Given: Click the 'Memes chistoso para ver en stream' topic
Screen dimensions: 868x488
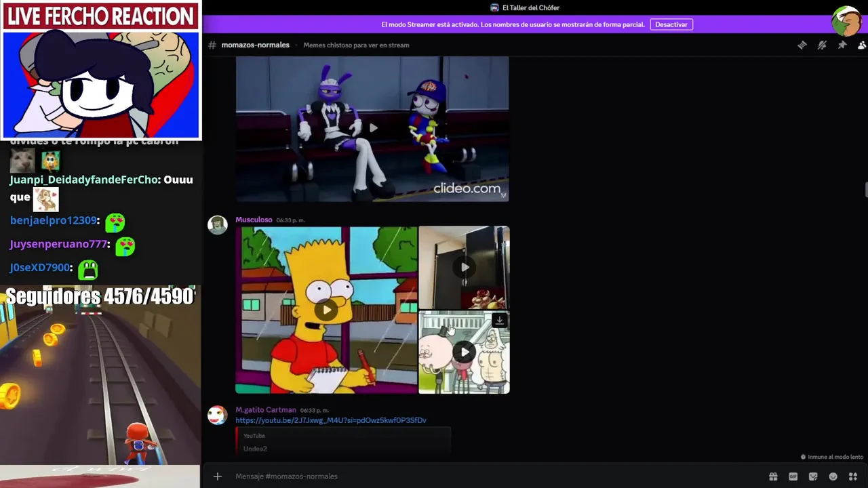Looking at the screenshot, I should 356,45.
